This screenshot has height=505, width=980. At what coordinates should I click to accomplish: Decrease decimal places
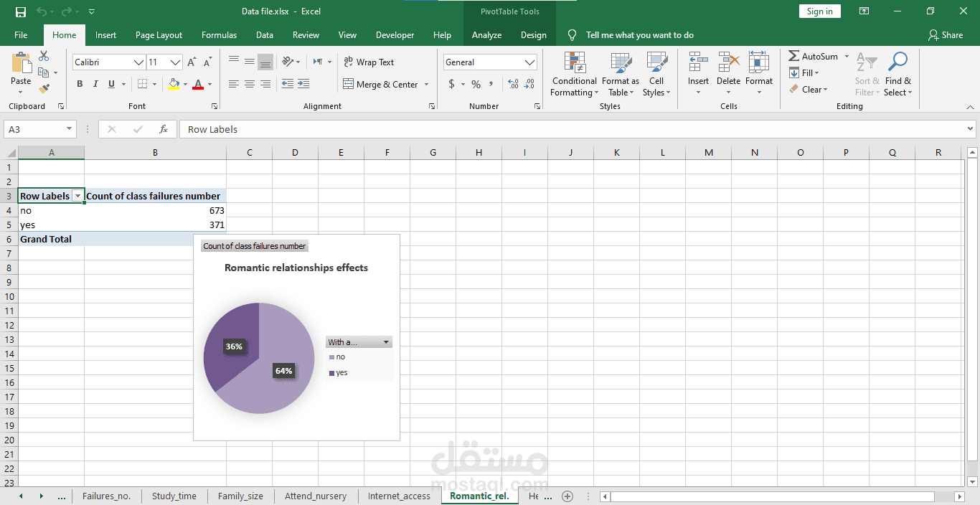click(529, 84)
